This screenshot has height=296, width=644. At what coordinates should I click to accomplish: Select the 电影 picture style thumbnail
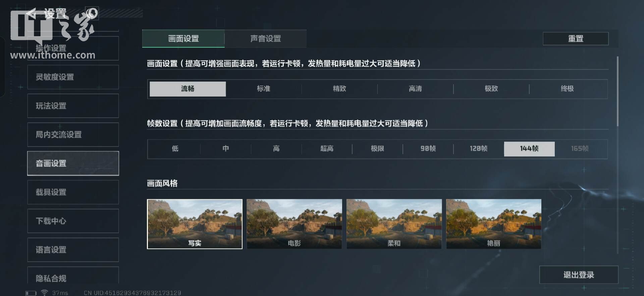point(294,224)
